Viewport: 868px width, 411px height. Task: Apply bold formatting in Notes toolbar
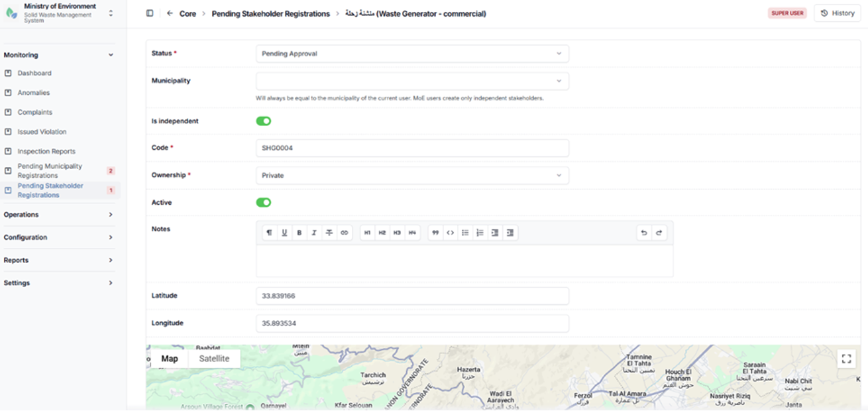coord(299,233)
